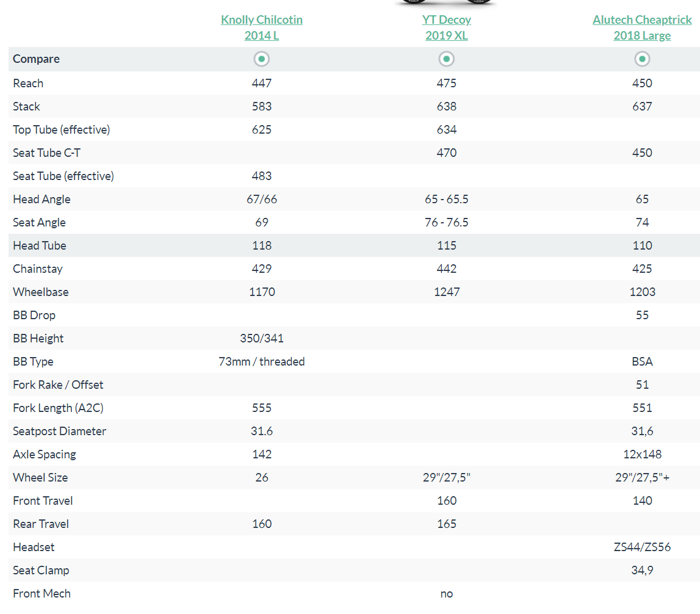Image resolution: width=700 pixels, height=614 pixels.
Task: Click the Seatpost Diameter row label
Action: click(59, 431)
